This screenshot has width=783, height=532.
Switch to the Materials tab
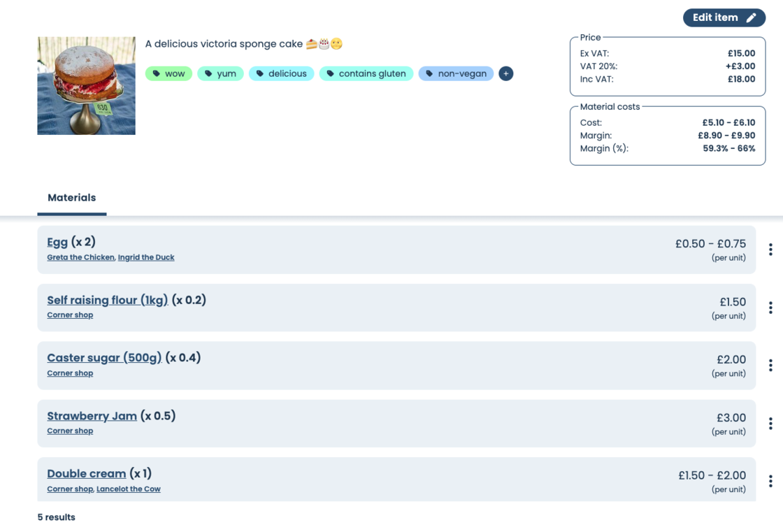click(72, 198)
